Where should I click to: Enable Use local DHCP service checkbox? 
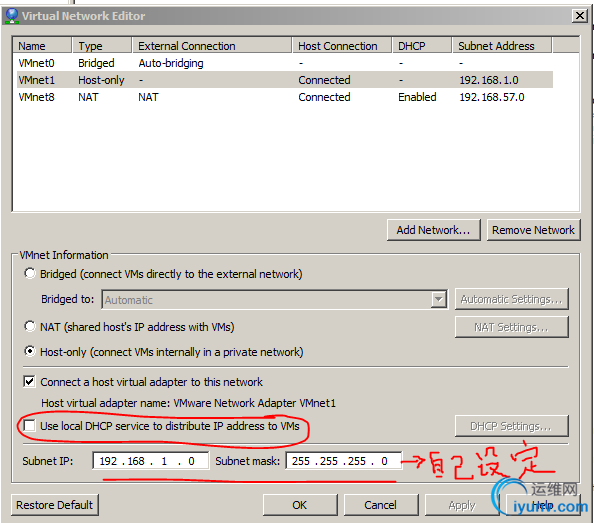click(30, 426)
